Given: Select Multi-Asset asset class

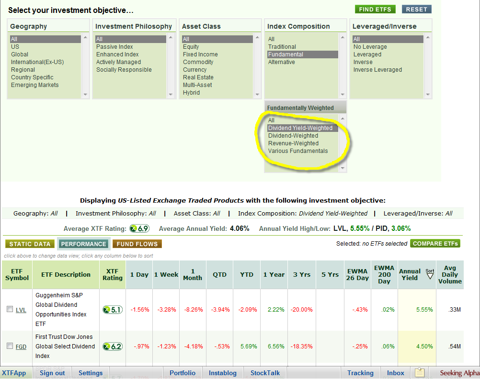Looking at the screenshot, I should [x=197, y=85].
